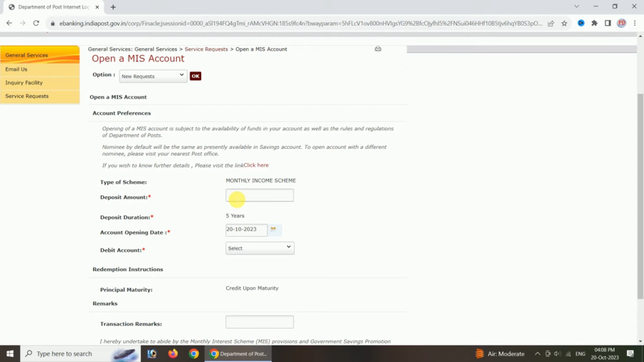Viewport: 644px width, 362px height.
Task: Open browser side panel icon
Action: (608, 23)
